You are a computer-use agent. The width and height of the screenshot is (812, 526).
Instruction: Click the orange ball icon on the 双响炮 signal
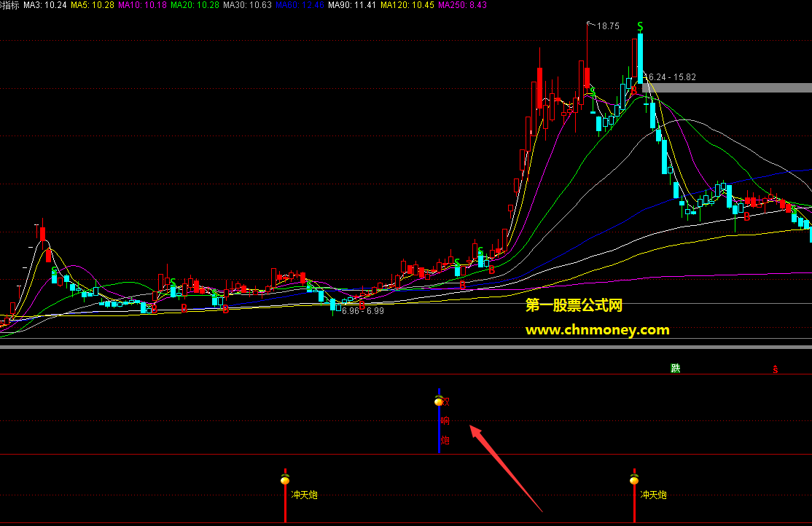pos(439,400)
